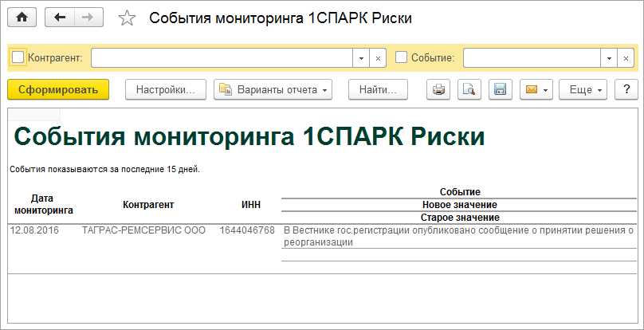
Task: Open print preview with the magnifier icon
Action: [x=469, y=89]
